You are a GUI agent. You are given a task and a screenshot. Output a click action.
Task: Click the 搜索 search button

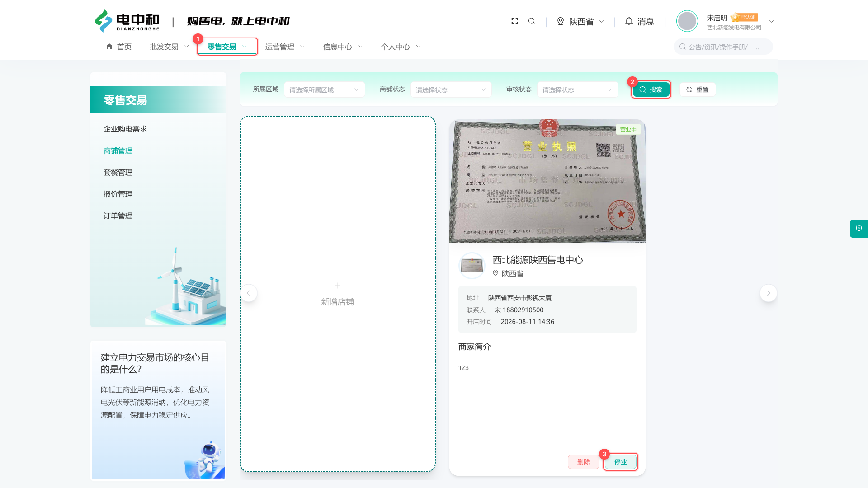(651, 89)
